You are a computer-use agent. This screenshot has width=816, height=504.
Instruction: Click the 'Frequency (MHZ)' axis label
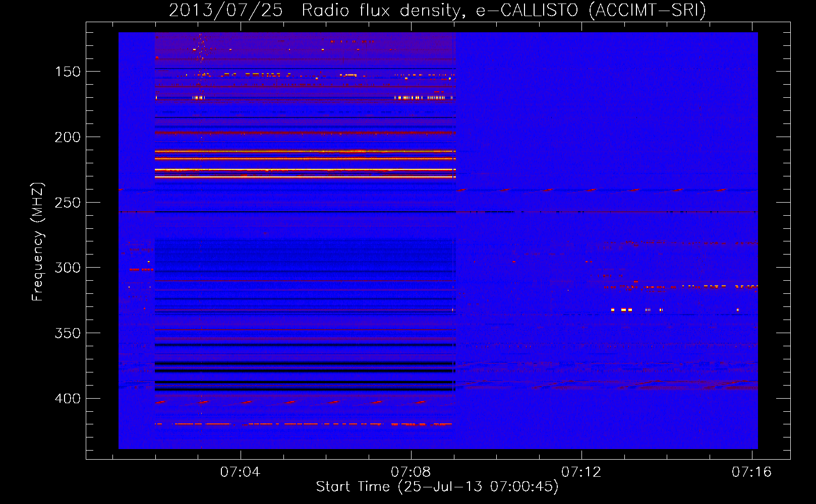tap(38, 241)
